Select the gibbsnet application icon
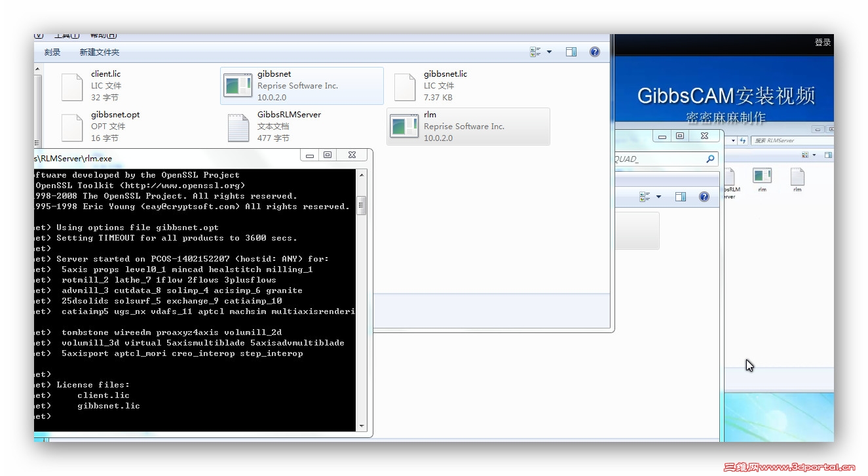 point(238,86)
